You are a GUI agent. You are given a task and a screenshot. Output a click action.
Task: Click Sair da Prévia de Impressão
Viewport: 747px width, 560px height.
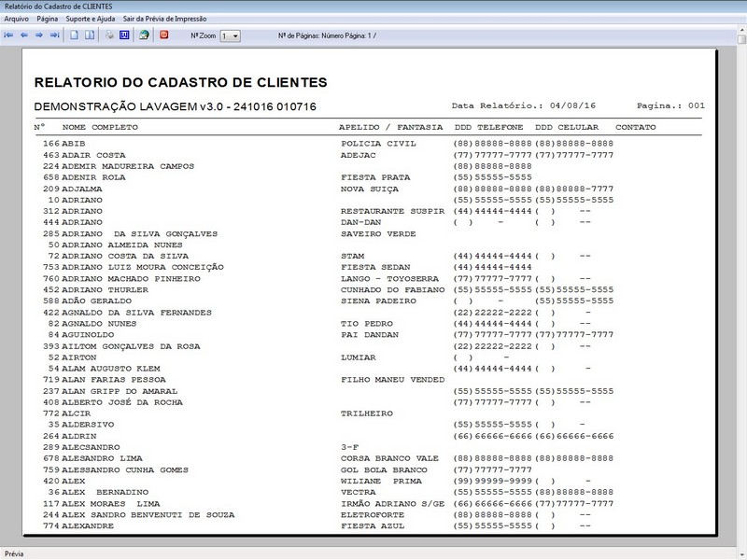point(164,16)
